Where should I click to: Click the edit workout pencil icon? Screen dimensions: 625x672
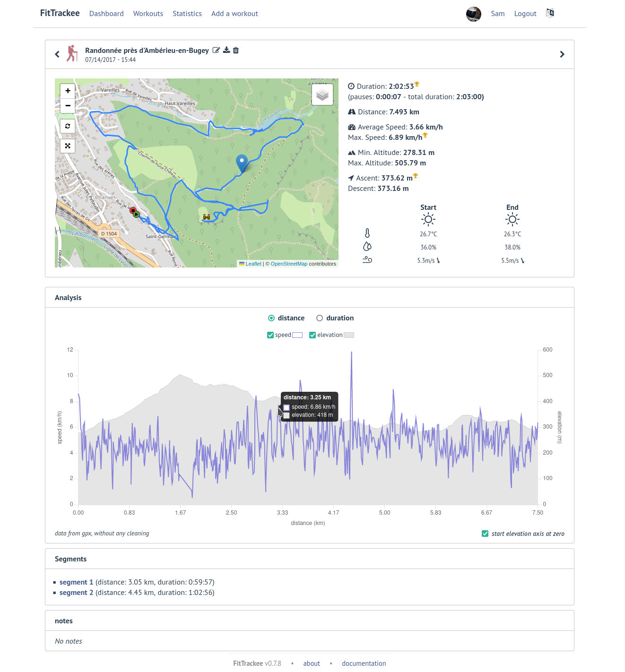point(216,50)
